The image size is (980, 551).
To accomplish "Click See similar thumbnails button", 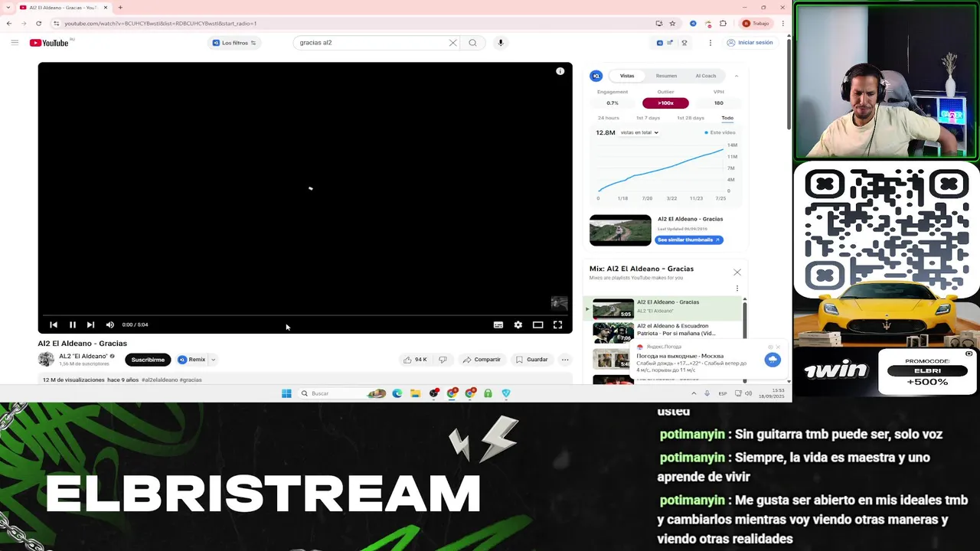I will click(689, 240).
